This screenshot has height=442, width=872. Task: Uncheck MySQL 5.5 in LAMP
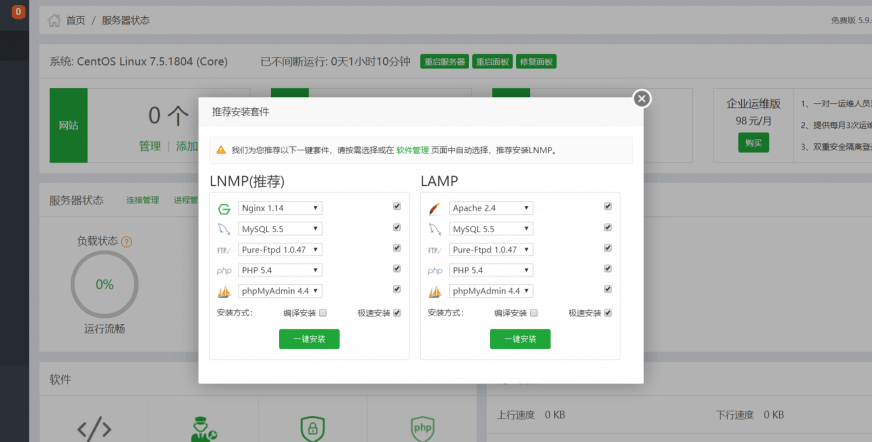pyautogui.click(x=608, y=227)
